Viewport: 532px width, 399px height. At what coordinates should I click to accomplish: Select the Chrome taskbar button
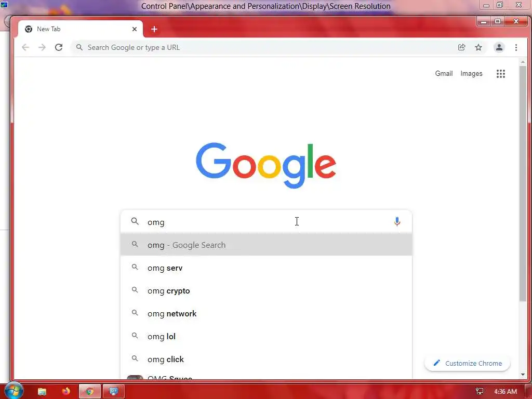tap(90, 392)
